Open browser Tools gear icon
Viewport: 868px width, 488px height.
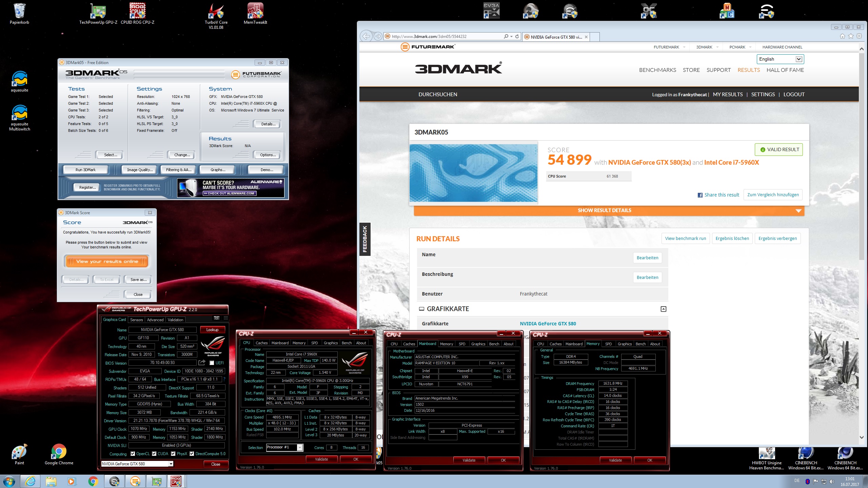tap(859, 36)
